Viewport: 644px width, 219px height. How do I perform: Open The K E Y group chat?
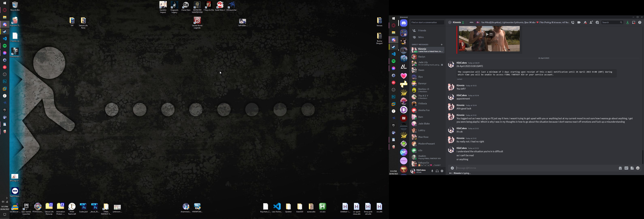[427, 97]
